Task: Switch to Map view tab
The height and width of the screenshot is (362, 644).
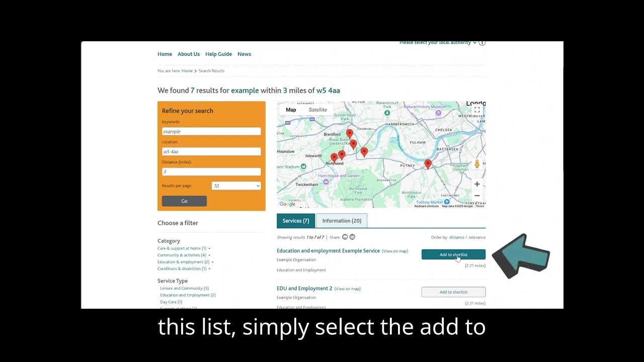Action: click(291, 110)
